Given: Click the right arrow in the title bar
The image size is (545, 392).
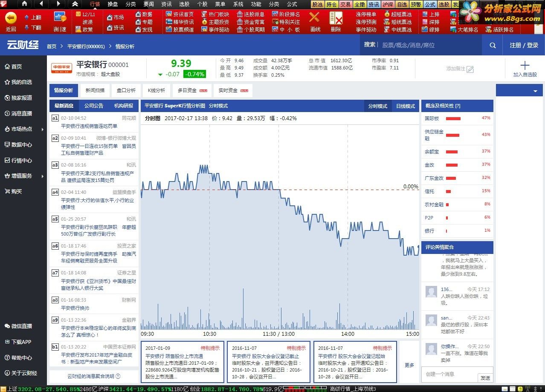Looking at the screenshot, I should 58,4.
